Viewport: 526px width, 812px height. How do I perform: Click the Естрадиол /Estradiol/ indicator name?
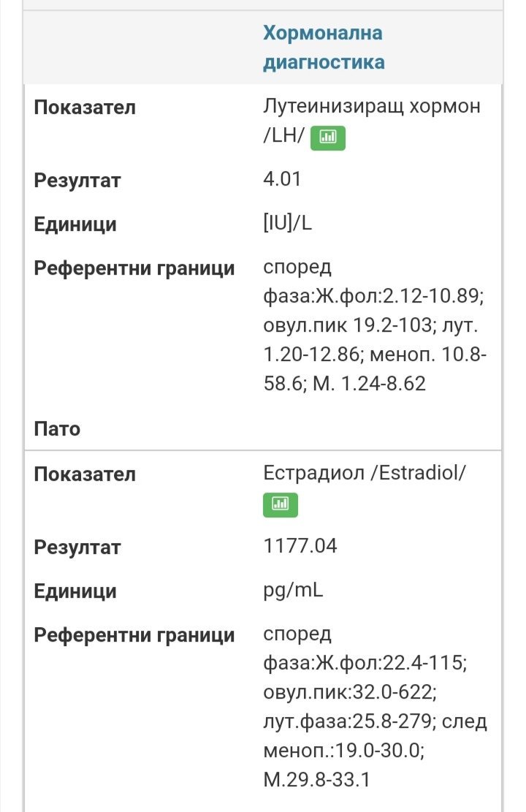pos(365,473)
